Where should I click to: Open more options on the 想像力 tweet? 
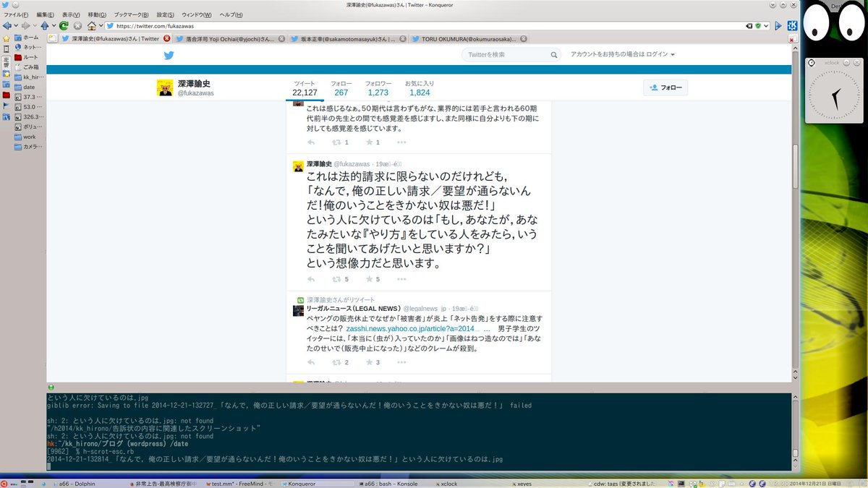(401, 279)
